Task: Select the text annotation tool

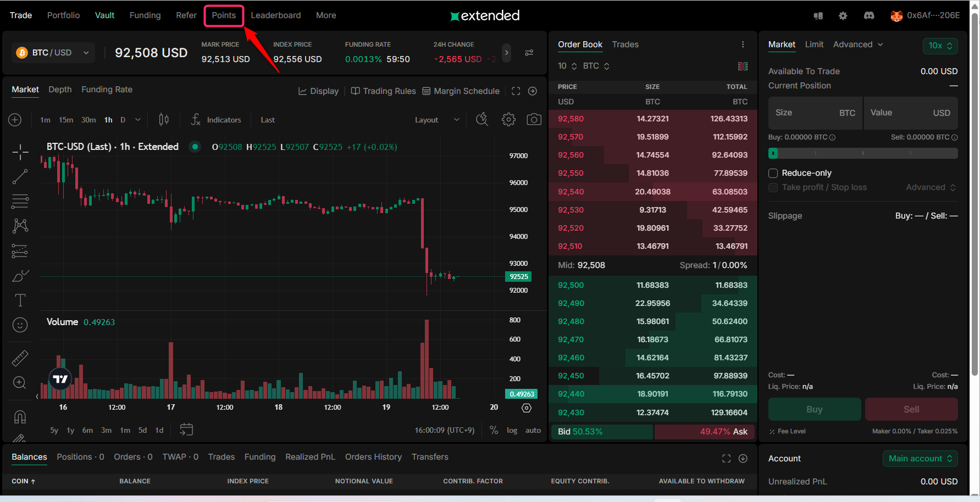Action: (x=20, y=300)
